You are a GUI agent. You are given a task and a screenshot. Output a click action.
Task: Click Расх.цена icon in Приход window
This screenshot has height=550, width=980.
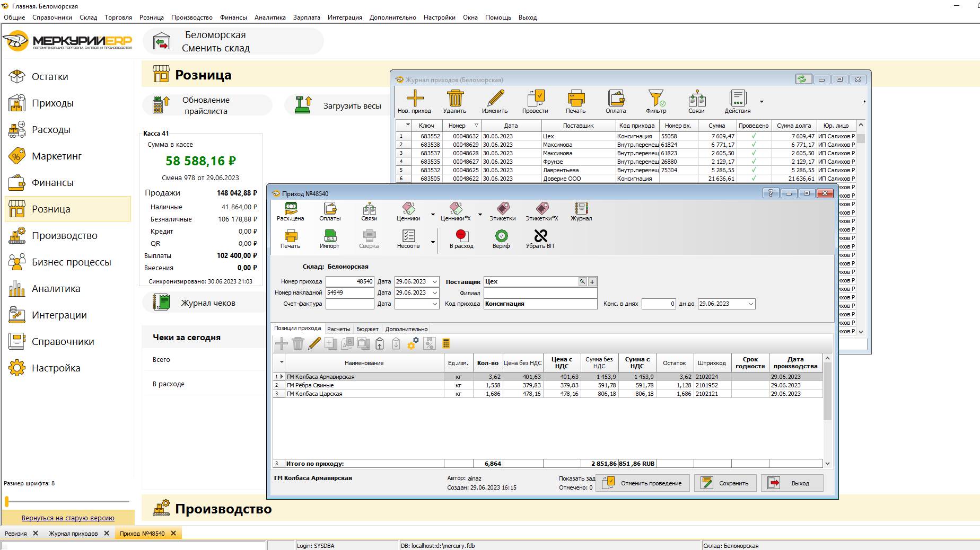click(291, 208)
